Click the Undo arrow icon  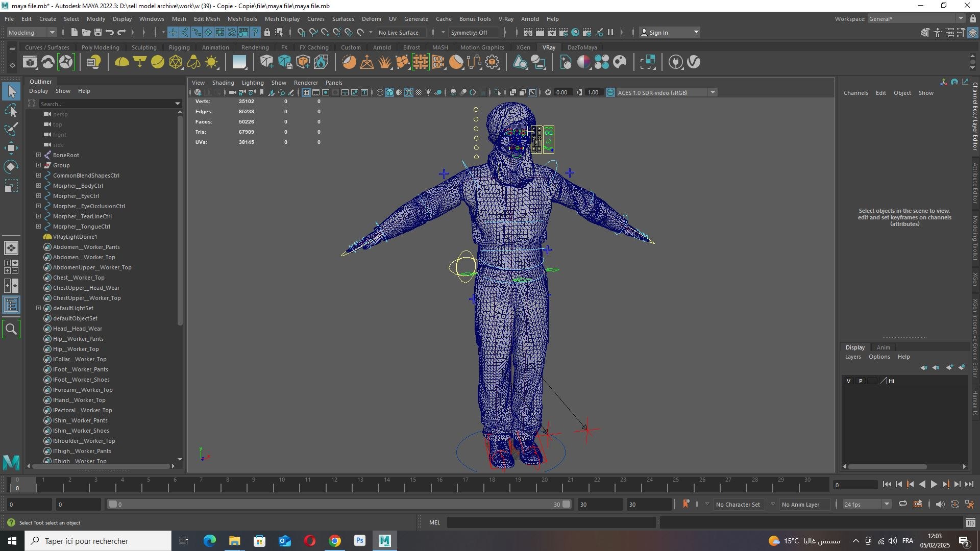pos(109,32)
